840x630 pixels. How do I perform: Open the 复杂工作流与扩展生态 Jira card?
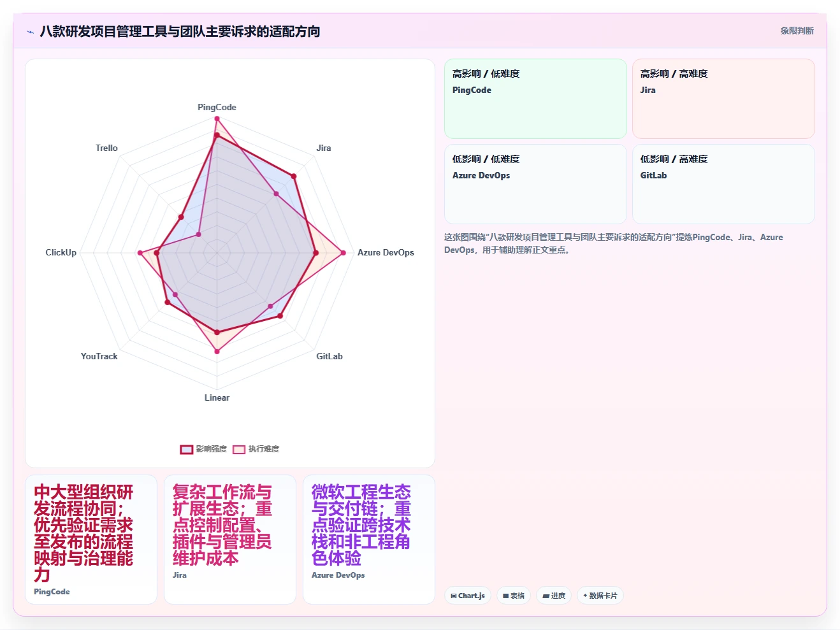[230, 540]
